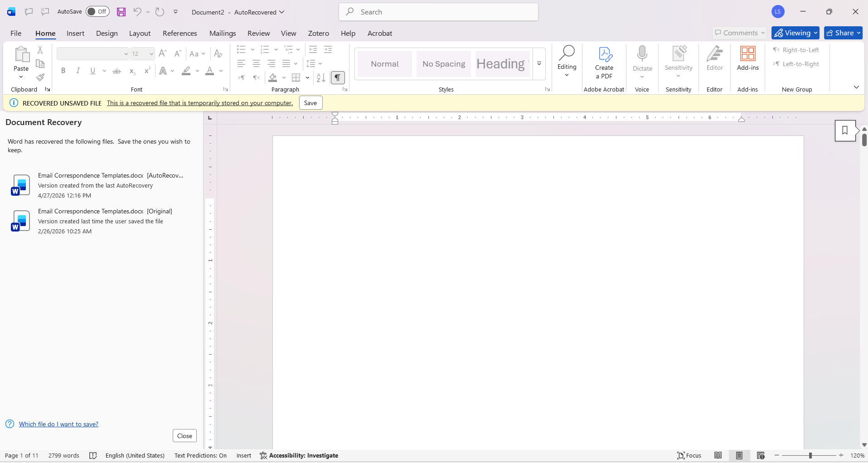Open Web Layout view in status bar
The height and width of the screenshot is (463, 868).
click(x=761, y=455)
